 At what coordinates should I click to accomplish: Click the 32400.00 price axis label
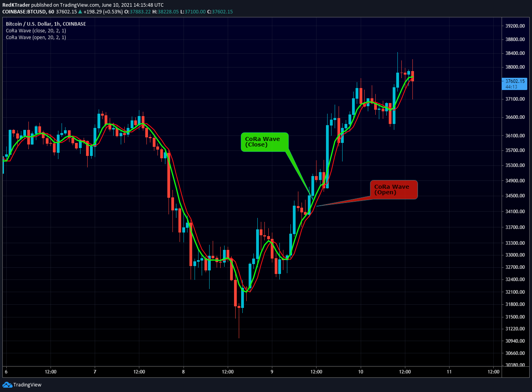click(515, 279)
